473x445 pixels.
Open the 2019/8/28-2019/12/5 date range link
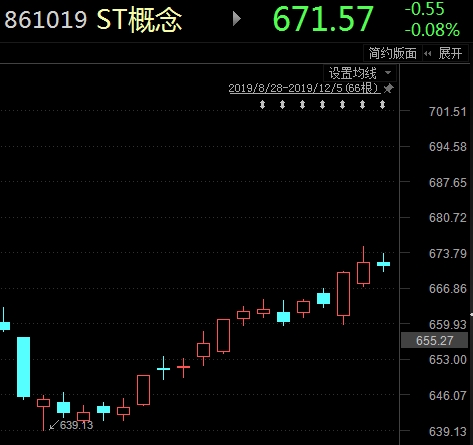coord(304,88)
